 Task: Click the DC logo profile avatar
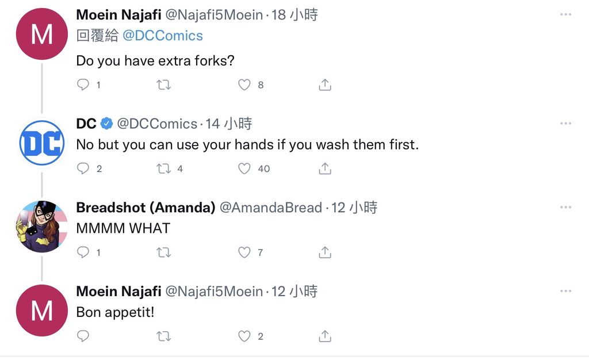41,143
